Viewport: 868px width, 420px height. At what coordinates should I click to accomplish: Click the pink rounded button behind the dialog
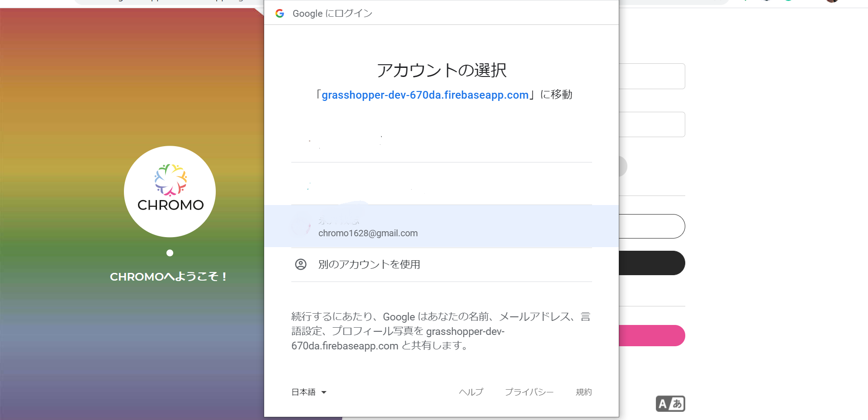(654, 335)
